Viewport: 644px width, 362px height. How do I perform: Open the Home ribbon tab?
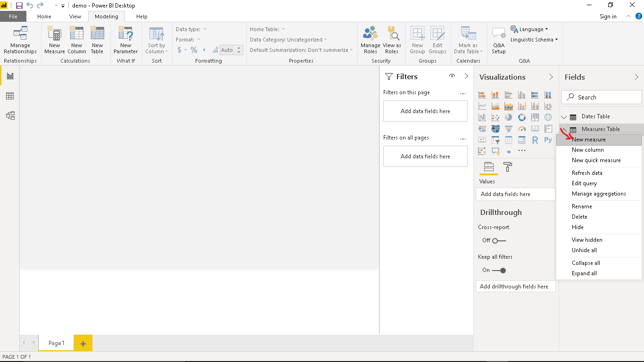[44, 16]
